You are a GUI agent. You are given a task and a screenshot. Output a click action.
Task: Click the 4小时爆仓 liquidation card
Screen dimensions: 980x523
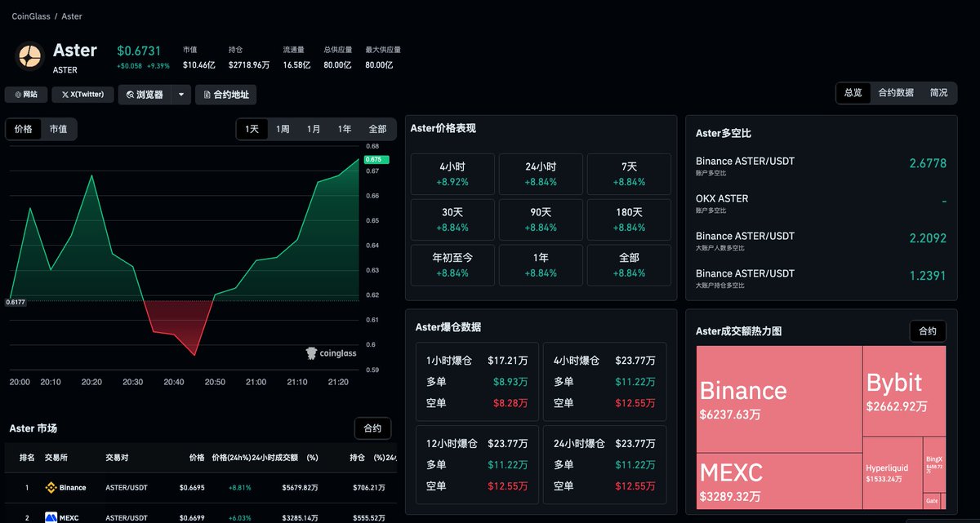click(x=604, y=382)
